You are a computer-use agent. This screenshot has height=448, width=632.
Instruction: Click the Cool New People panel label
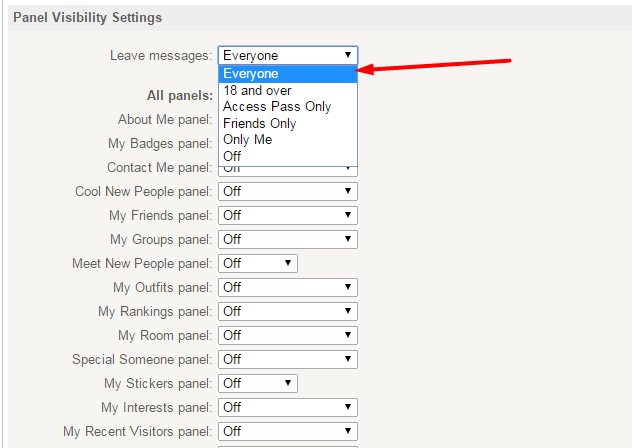point(143,192)
